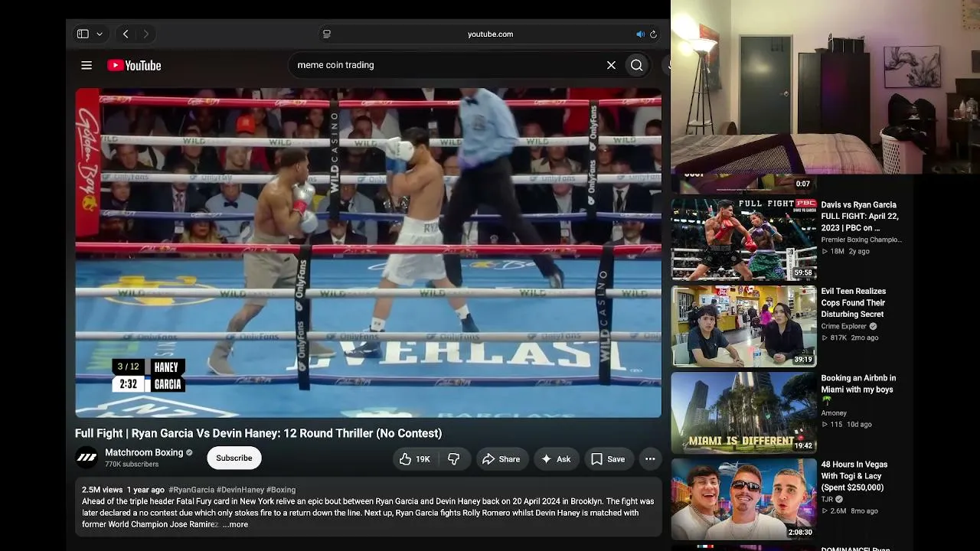Screen dimensions: 980x551
Task: Reload the YouTube page
Action: [x=653, y=34]
